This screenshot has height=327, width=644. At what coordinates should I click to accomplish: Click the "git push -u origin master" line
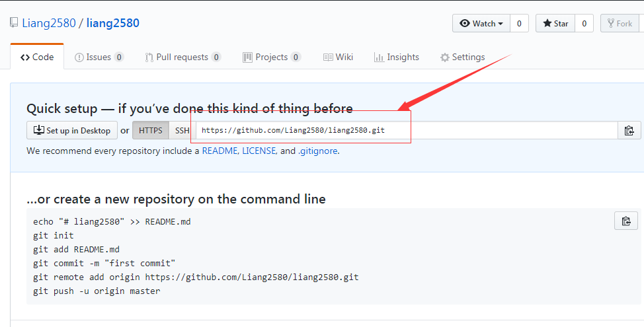[x=97, y=291]
